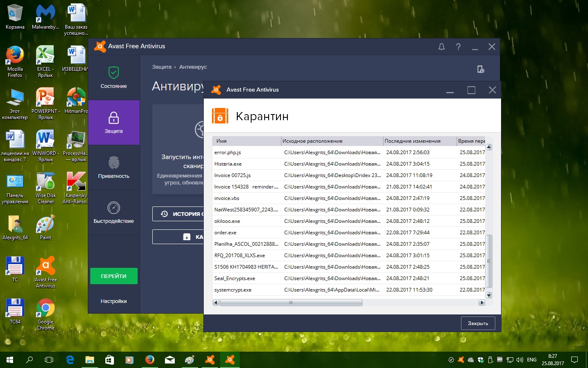
Task: Open the ИСТОРИЯ button in Avast main window
Action: pyautogui.click(x=178, y=214)
